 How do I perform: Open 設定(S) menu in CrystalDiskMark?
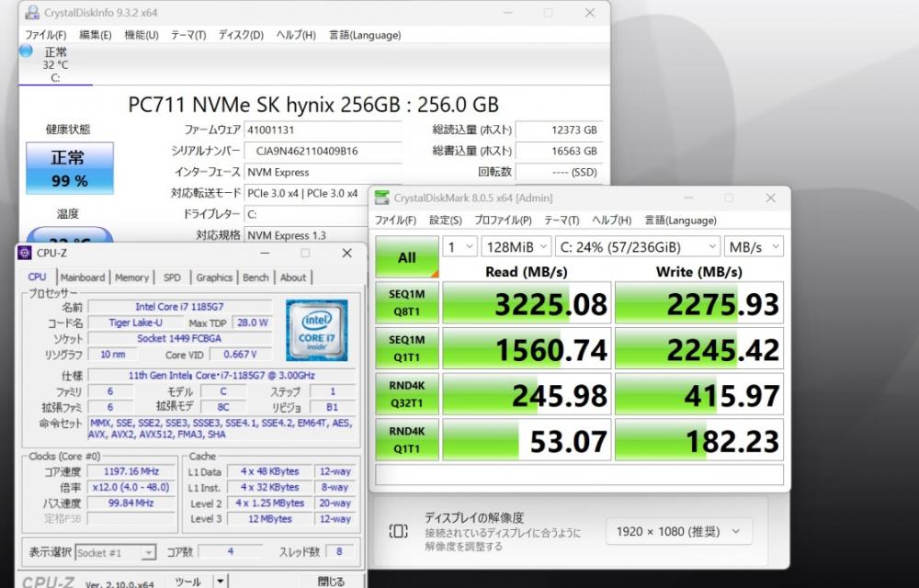pyautogui.click(x=446, y=220)
